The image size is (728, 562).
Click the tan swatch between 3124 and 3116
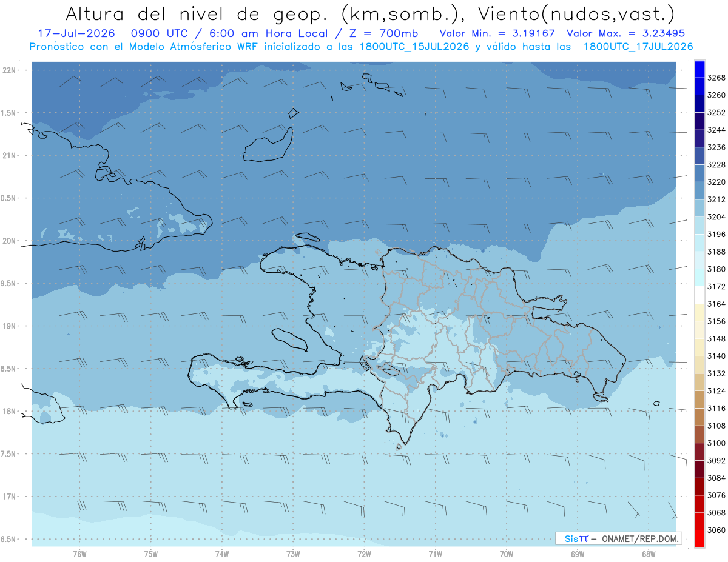click(x=699, y=400)
